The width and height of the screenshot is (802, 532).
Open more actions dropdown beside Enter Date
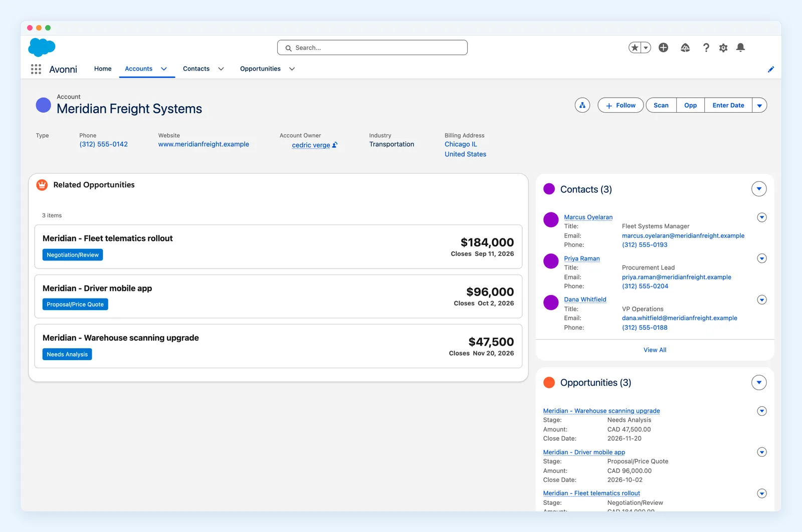759,105
